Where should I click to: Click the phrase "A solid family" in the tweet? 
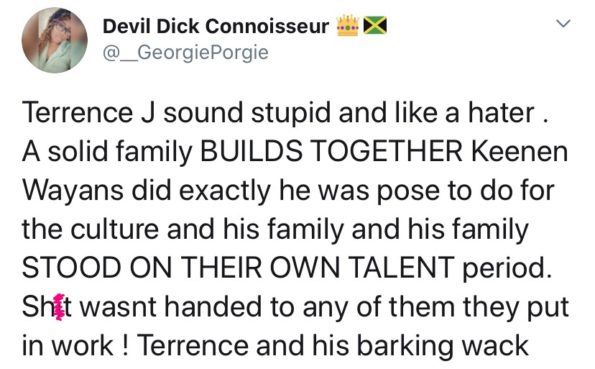pyautogui.click(x=107, y=153)
